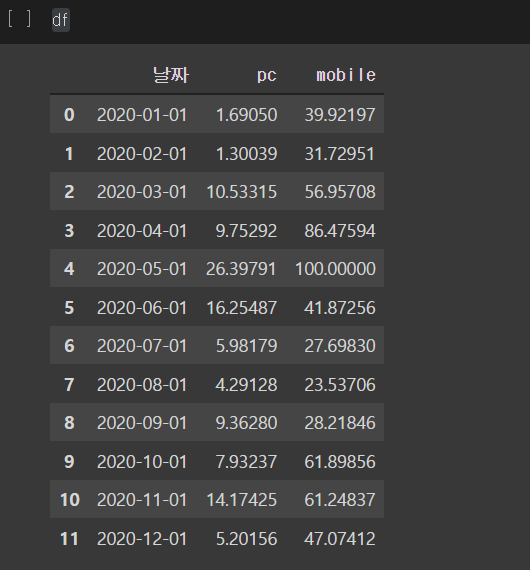Click mobile value 31.72951

(x=340, y=153)
